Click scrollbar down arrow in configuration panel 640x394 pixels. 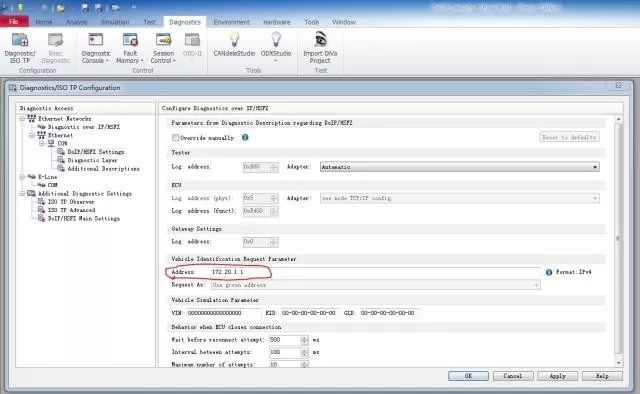coord(618,363)
